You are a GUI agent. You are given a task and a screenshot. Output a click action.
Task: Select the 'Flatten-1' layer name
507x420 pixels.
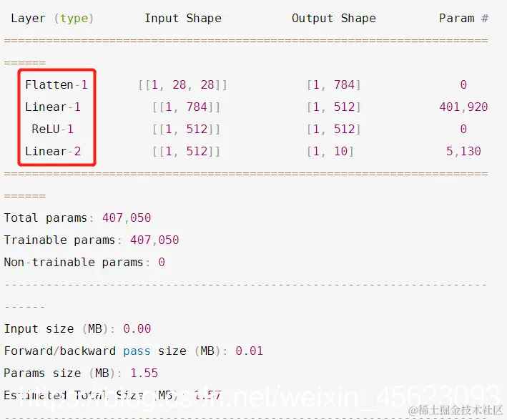[56, 84]
